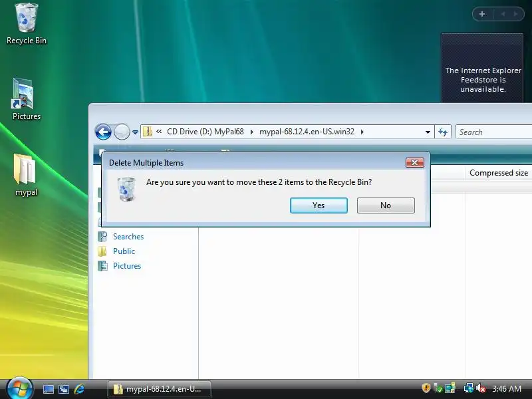
Task: Expand hidden path with the double chevron
Action: click(159, 131)
